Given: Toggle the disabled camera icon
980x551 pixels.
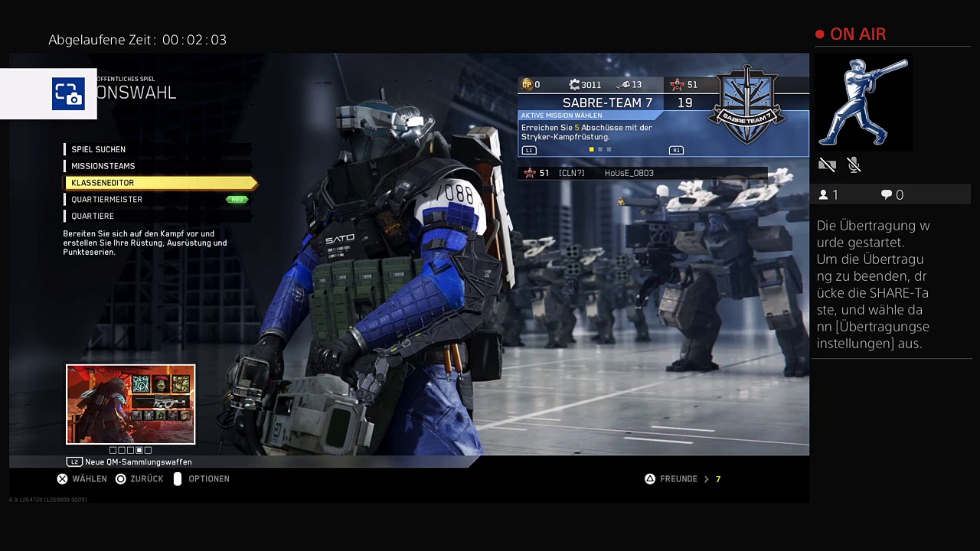Looking at the screenshot, I should click(827, 165).
